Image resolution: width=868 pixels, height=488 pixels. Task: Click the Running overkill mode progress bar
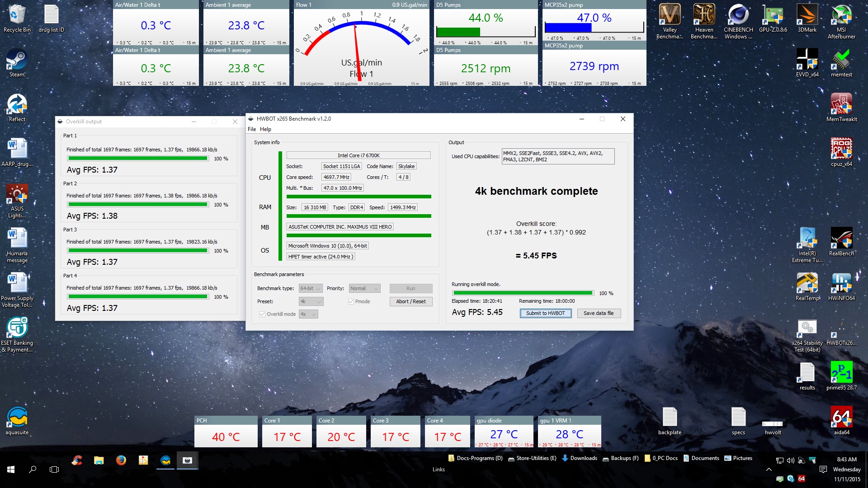click(x=522, y=293)
